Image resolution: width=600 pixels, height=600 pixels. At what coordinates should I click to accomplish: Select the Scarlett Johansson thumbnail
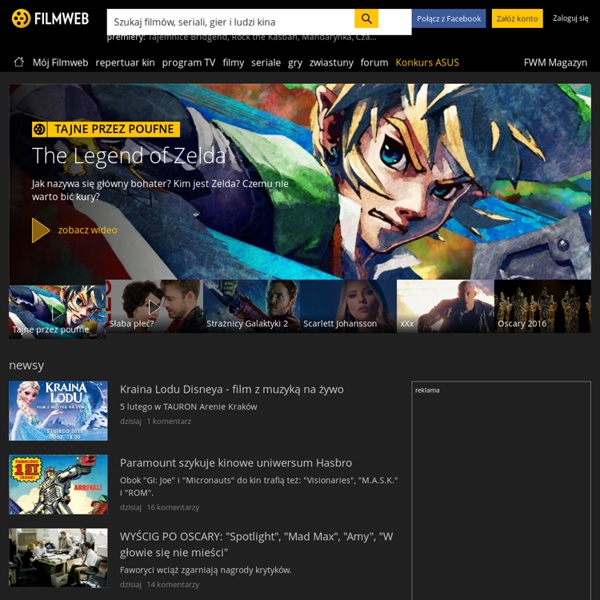pos(348,308)
